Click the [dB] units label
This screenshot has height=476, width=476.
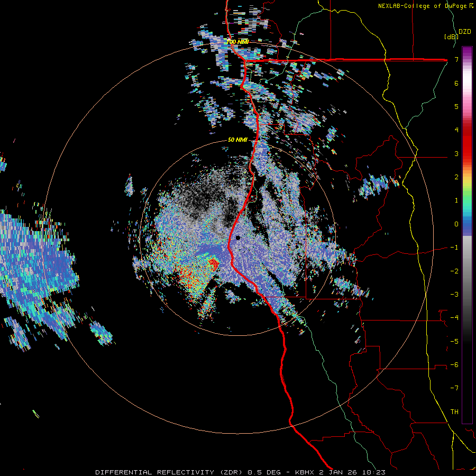(x=451, y=36)
